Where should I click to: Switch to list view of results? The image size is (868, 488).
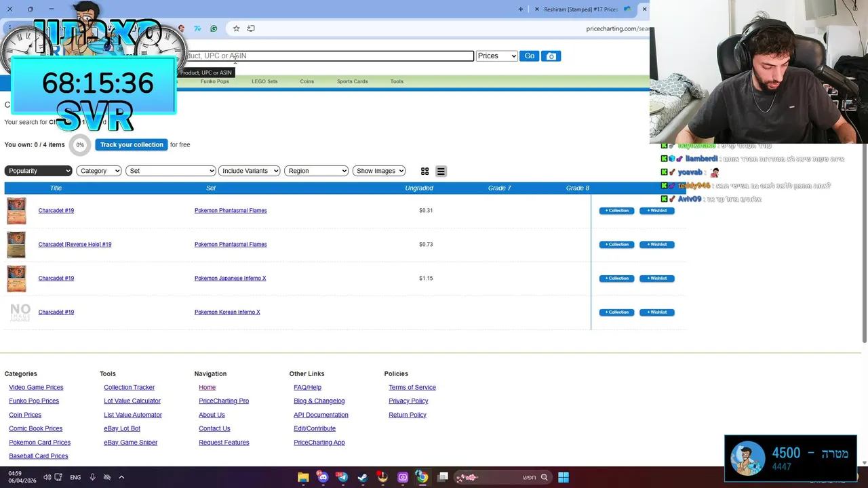[x=441, y=171]
